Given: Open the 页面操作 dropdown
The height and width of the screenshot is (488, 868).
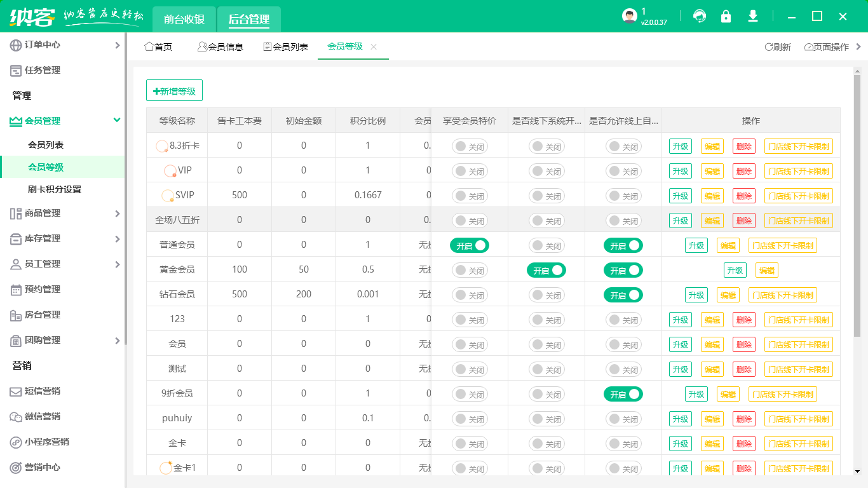Looking at the screenshot, I should click(827, 47).
